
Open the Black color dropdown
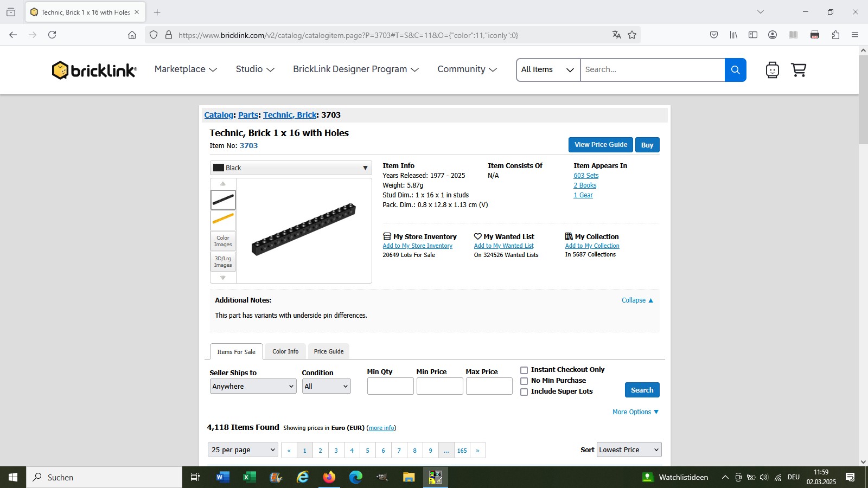[x=291, y=168]
